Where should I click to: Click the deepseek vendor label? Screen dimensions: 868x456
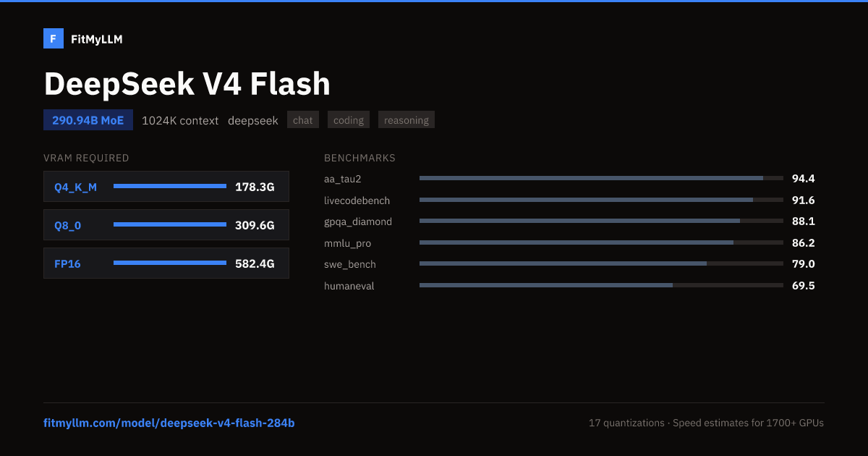point(253,121)
